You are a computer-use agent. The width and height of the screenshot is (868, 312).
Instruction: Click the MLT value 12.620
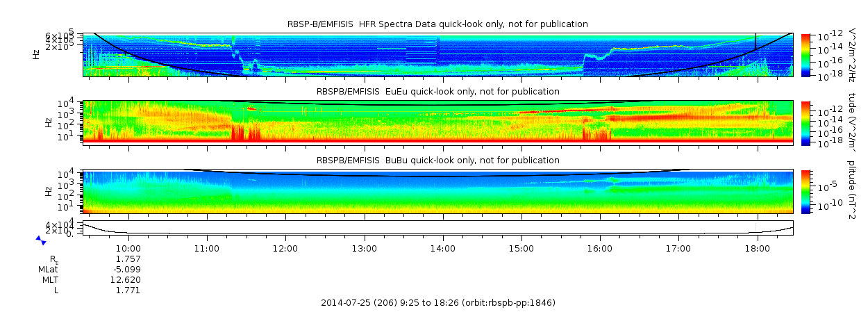tap(127, 279)
